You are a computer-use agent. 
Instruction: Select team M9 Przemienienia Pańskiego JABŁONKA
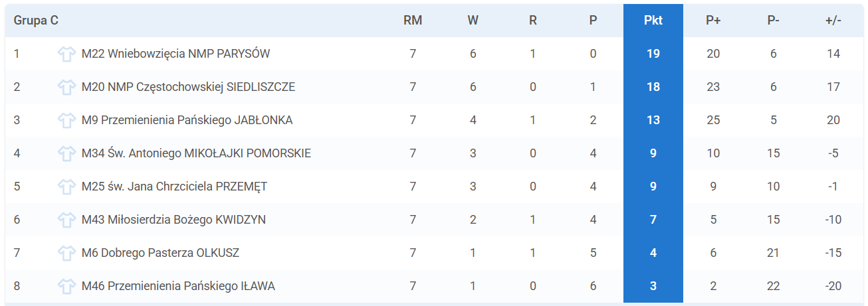(187, 120)
